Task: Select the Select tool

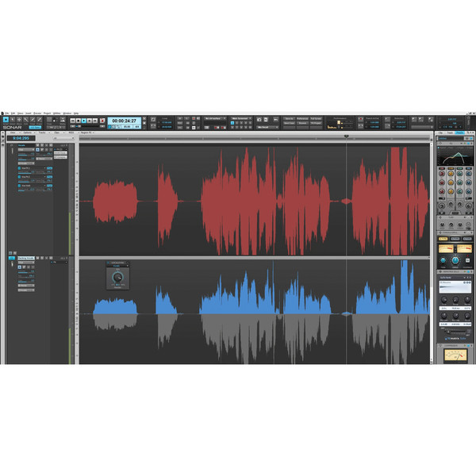Action: point(13,120)
